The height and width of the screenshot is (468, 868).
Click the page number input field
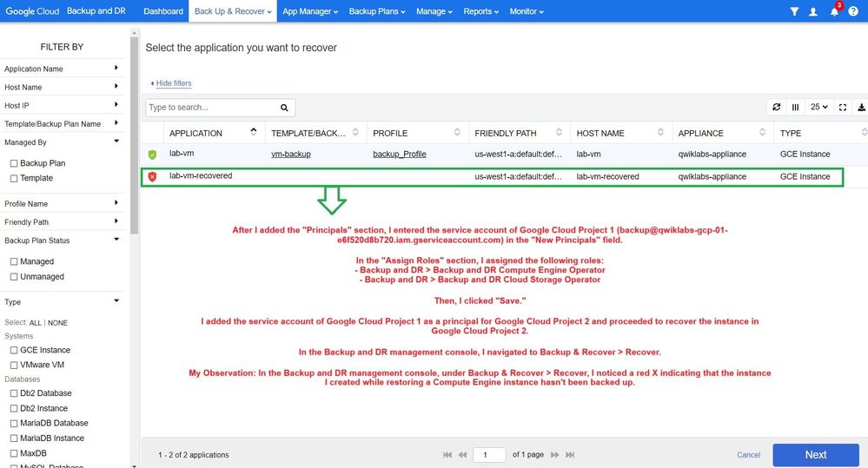489,455
